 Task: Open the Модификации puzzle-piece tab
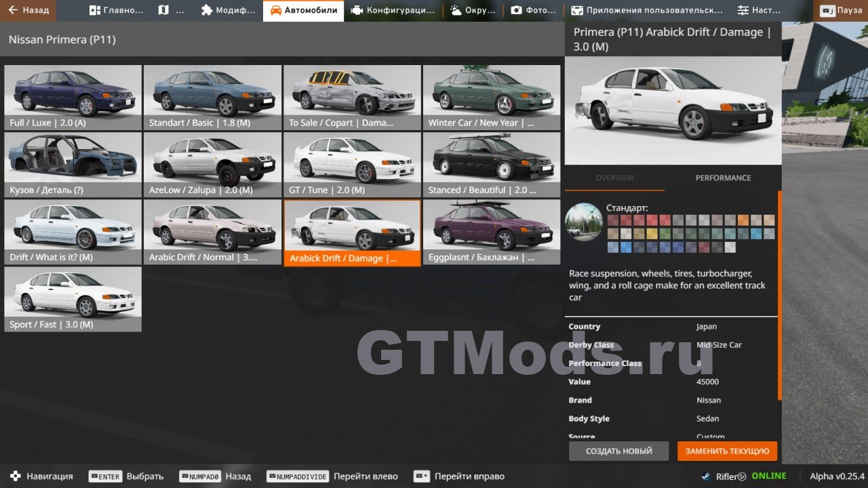[229, 10]
